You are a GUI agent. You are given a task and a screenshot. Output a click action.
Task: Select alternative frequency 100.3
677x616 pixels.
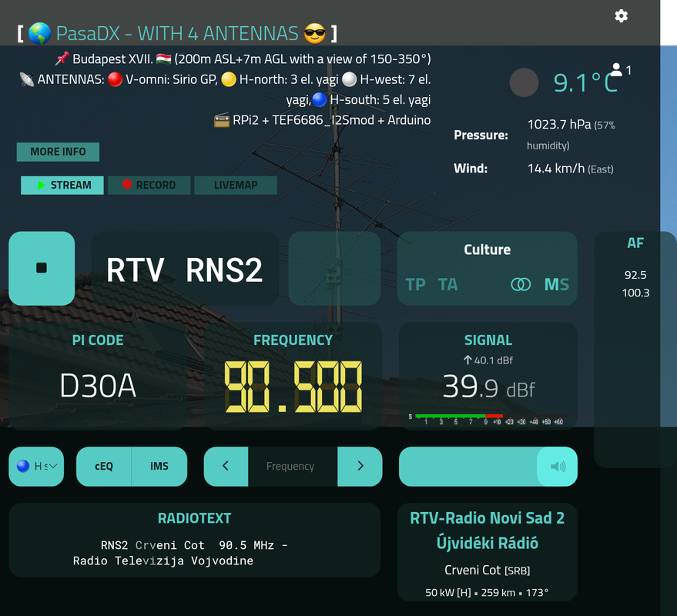[635, 293]
